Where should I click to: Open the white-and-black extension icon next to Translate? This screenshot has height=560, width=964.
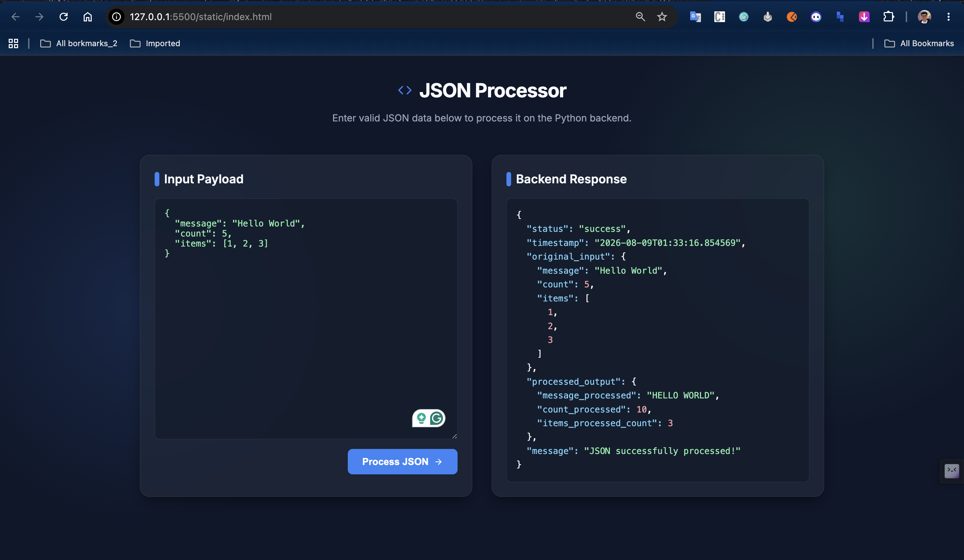pos(720,17)
